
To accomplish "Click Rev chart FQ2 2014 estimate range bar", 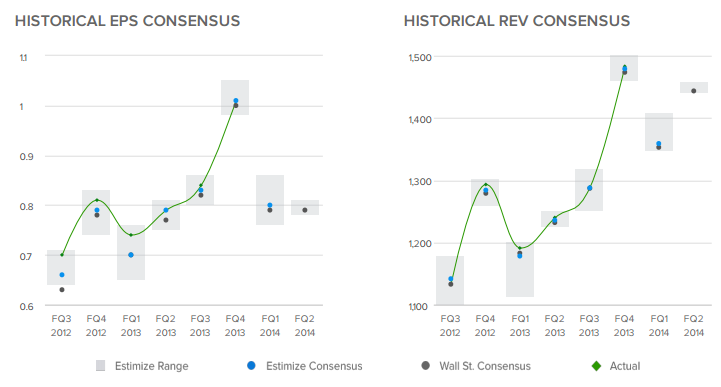I will click(x=694, y=87).
